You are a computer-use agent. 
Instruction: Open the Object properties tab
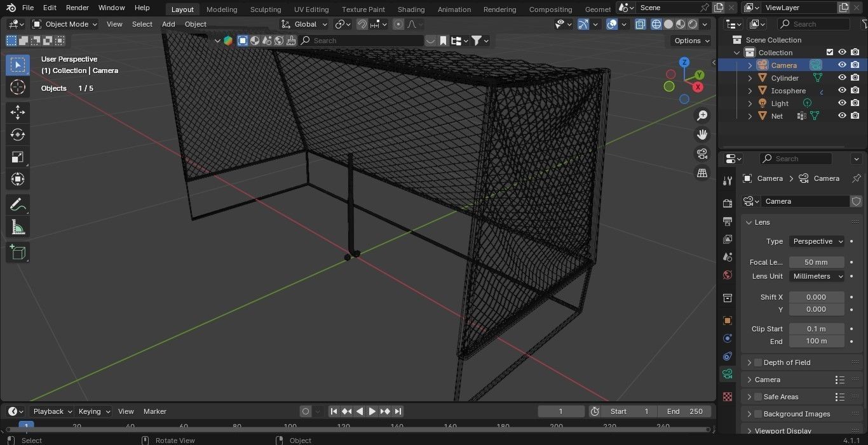click(x=728, y=321)
